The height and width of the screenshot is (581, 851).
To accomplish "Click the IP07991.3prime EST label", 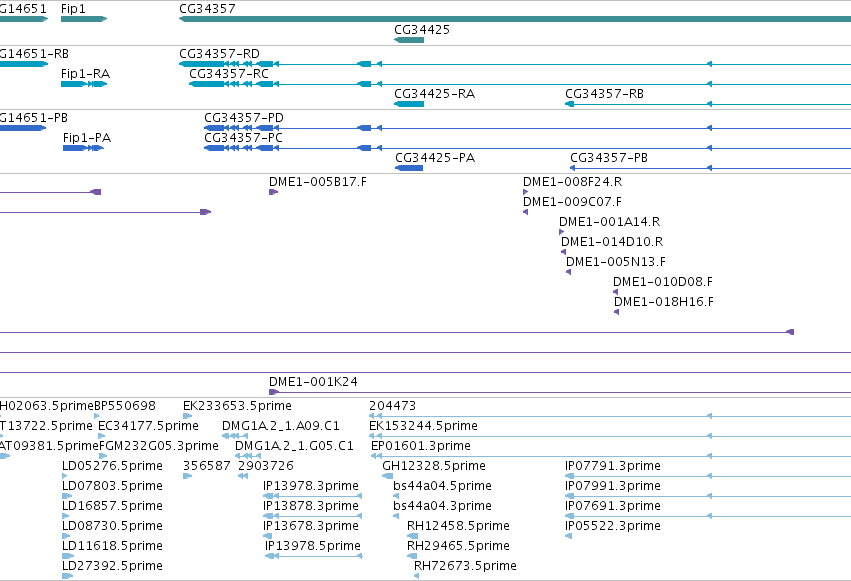I will 613,486.
